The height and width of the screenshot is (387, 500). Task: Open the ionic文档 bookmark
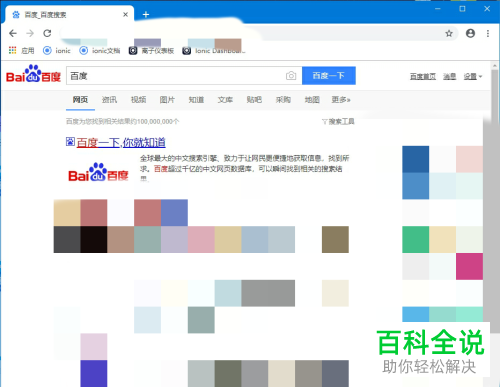pos(99,51)
